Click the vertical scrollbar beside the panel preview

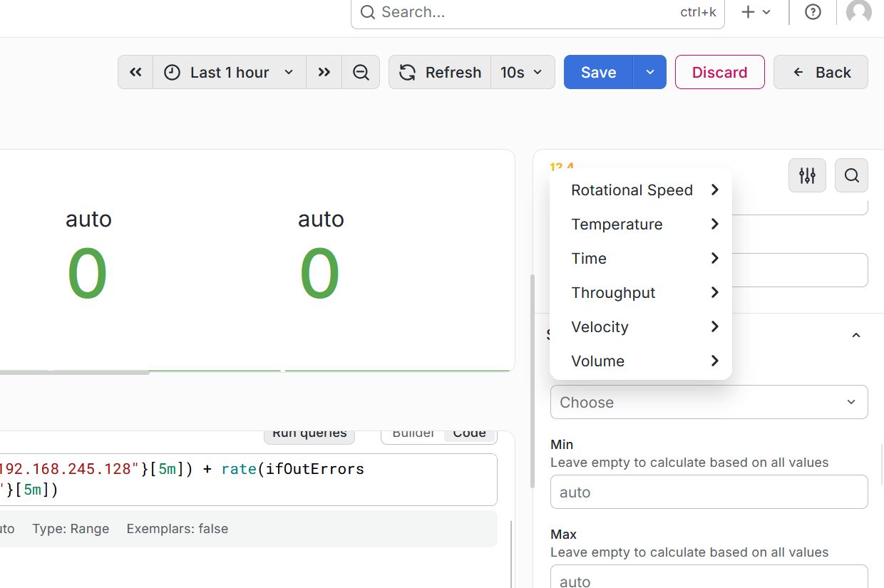point(532,381)
